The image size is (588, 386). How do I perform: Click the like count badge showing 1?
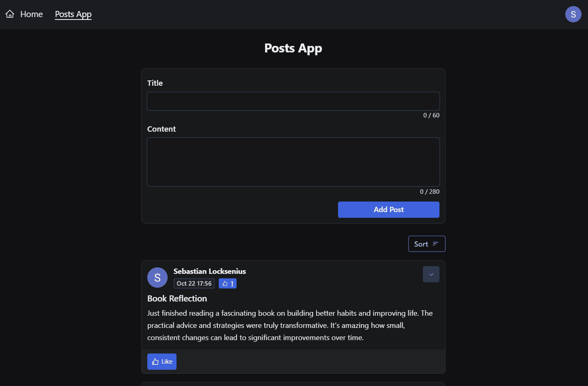(x=227, y=283)
